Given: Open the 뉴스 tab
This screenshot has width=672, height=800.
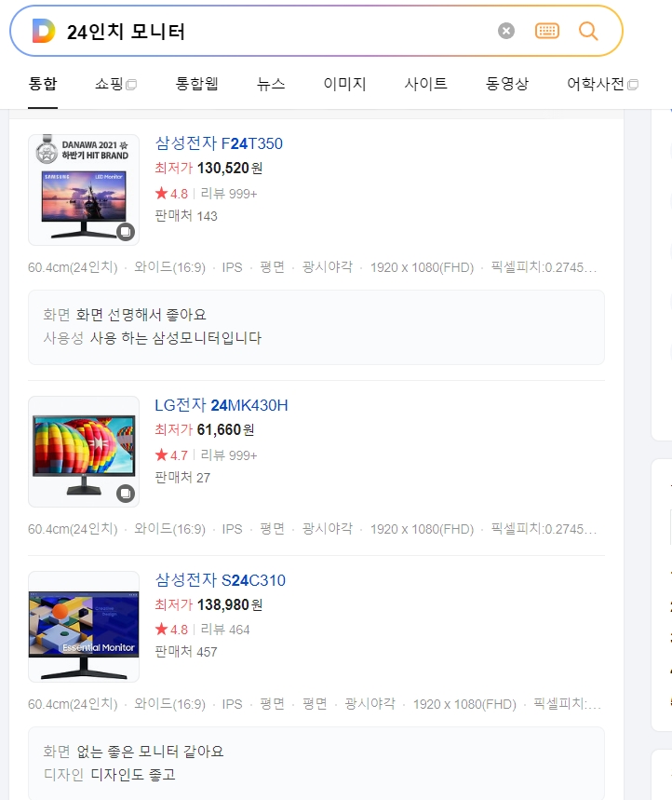Looking at the screenshot, I should (271, 84).
